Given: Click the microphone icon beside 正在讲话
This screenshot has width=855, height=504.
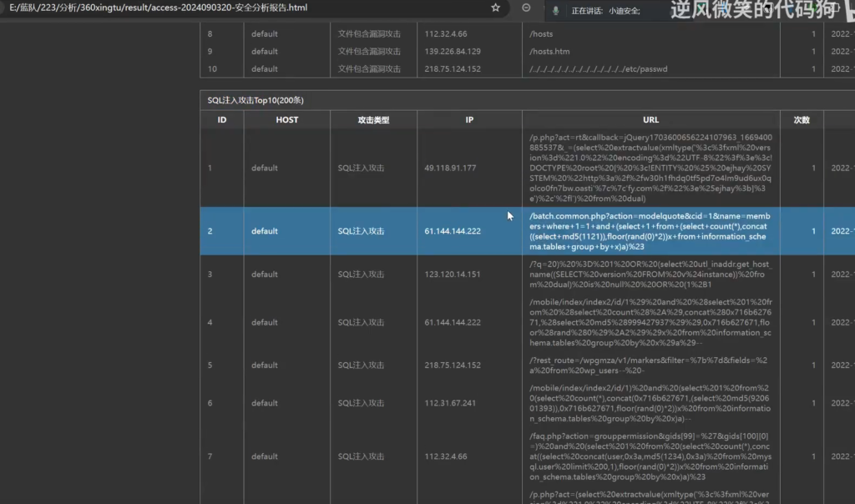Looking at the screenshot, I should 555,10.
